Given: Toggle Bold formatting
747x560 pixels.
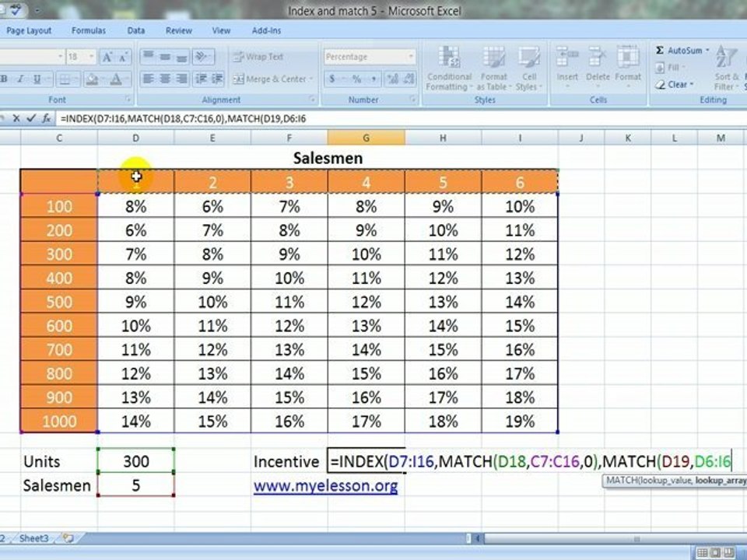Looking at the screenshot, I should pyautogui.click(x=5, y=79).
